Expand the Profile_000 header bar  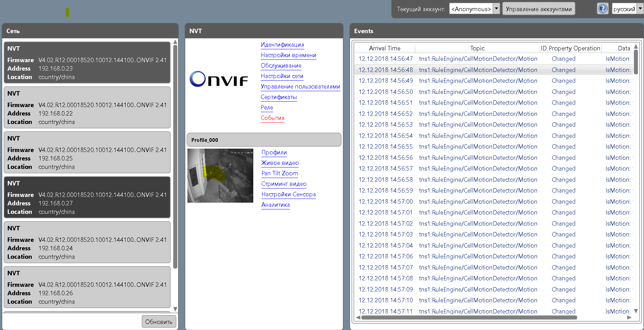pos(264,140)
